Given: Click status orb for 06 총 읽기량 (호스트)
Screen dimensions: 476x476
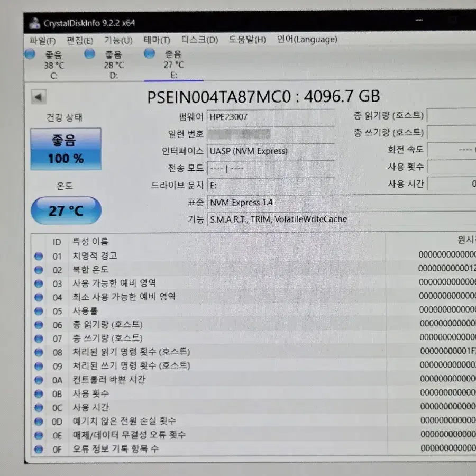Looking at the screenshot, I should (39, 325).
